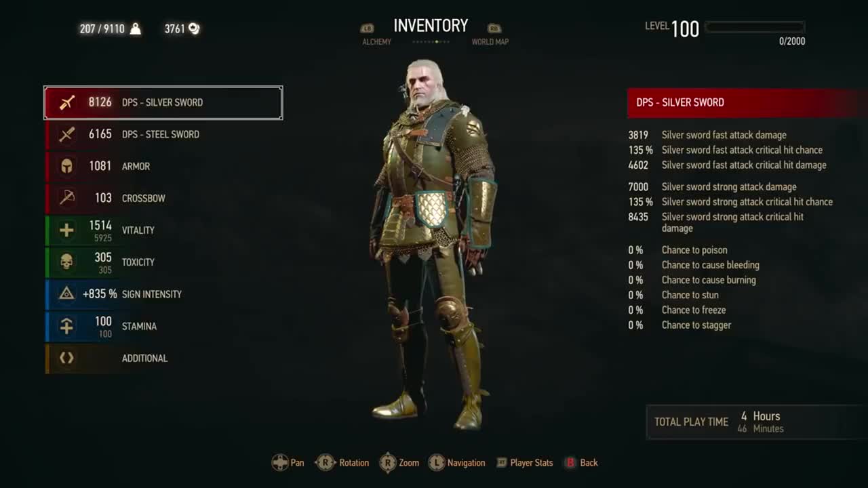Click the level experience progress bar

tap(755, 27)
